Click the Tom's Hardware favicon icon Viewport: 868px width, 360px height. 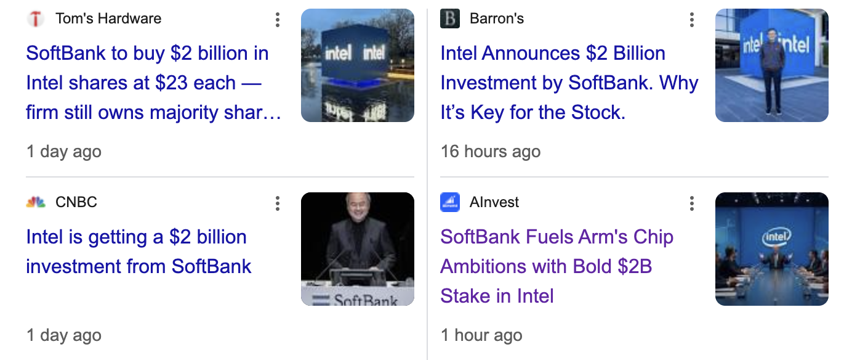(36, 19)
